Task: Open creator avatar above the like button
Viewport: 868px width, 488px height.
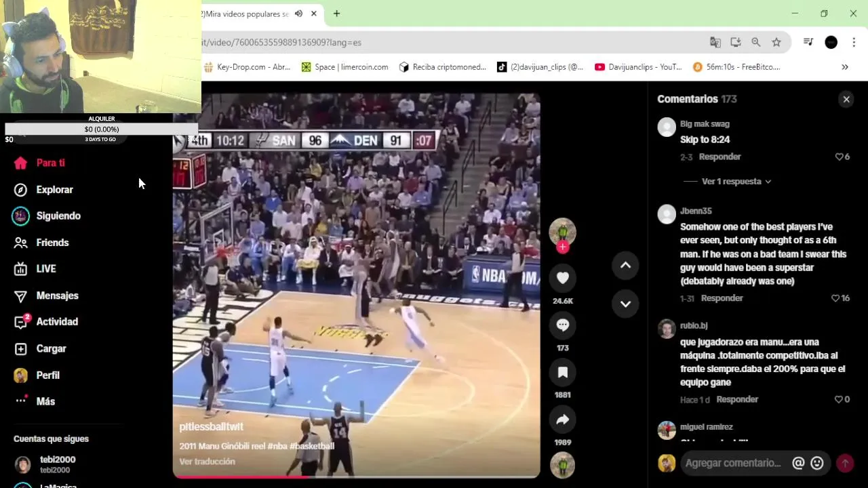Action: point(562,232)
